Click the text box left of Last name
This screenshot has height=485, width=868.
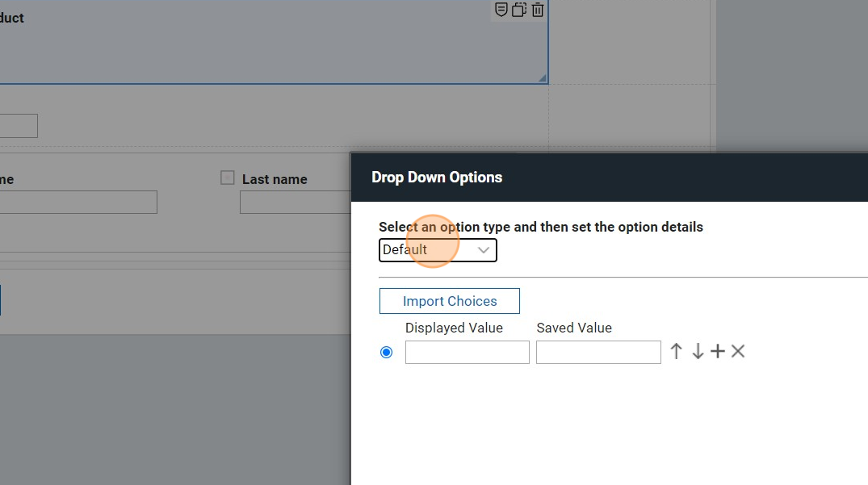pos(78,203)
